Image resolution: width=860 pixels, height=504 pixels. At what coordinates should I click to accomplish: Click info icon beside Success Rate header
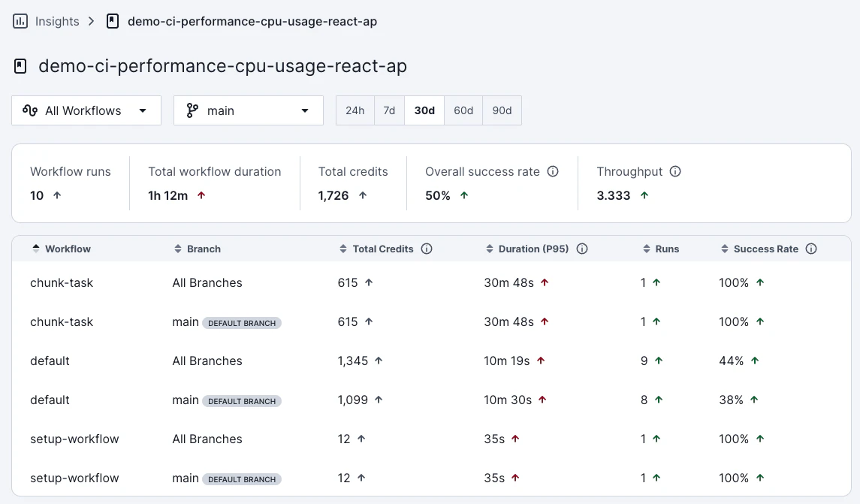[811, 249]
